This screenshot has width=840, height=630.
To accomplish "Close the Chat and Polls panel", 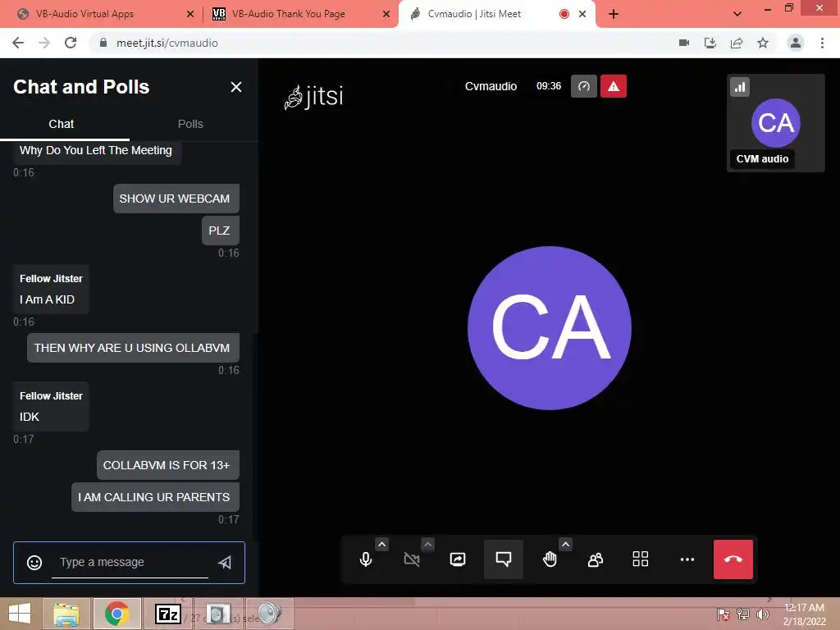I will (x=236, y=87).
